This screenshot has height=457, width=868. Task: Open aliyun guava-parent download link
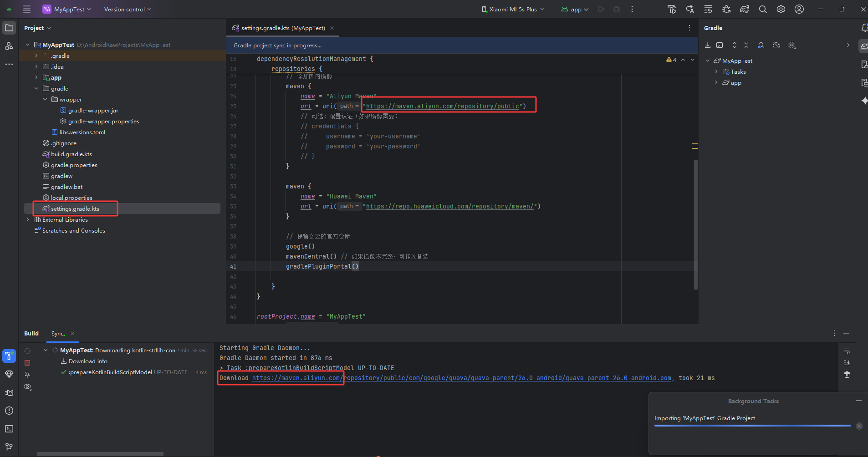pos(461,378)
